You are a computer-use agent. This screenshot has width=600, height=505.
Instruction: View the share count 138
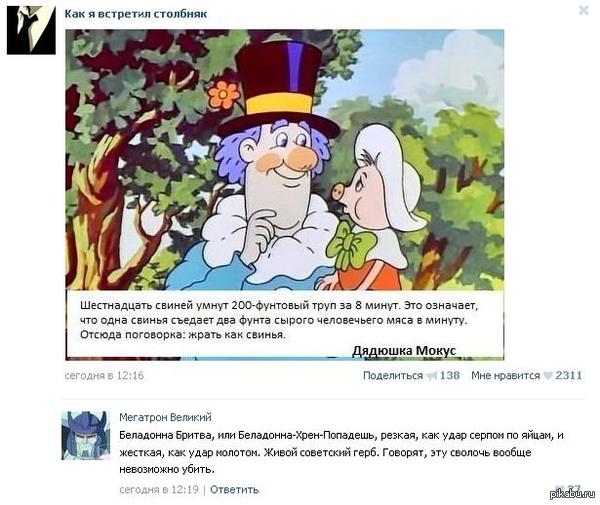(x=450, y=375)
